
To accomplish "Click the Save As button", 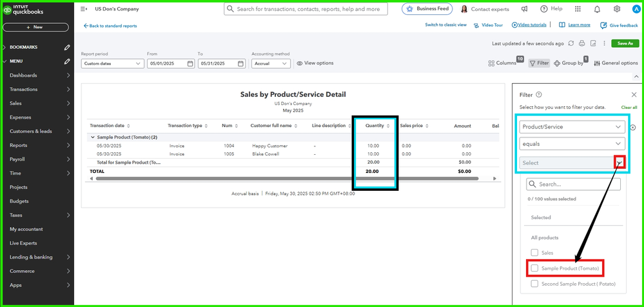I will coord(625,43).
